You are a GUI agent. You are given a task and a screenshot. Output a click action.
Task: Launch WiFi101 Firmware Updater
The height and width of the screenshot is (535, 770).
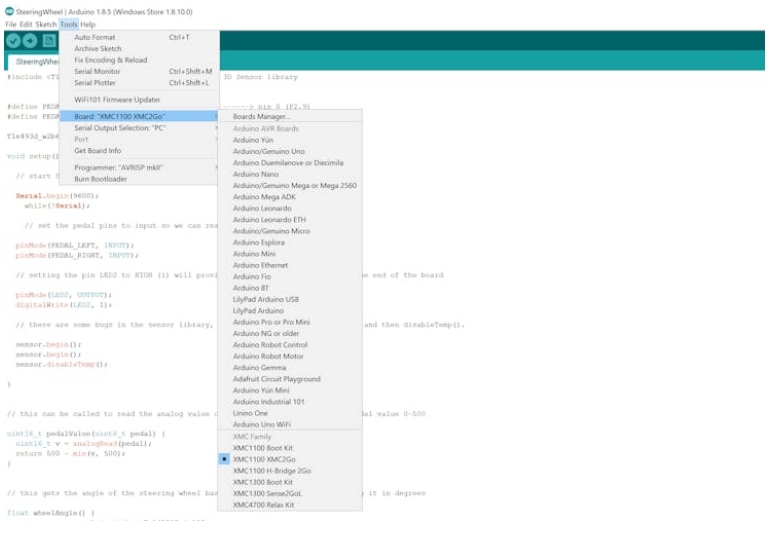[x=117, y=100]
